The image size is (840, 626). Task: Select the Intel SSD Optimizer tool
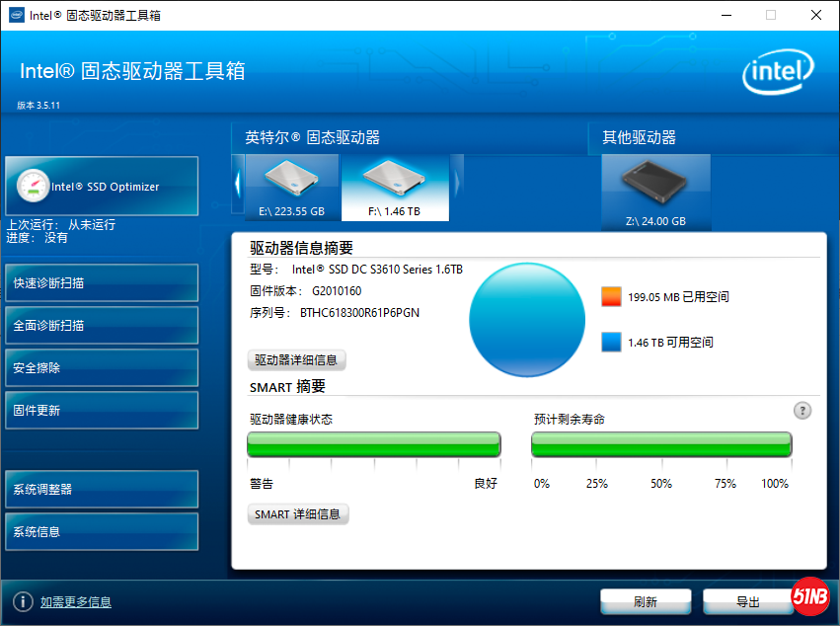[102, 186]
